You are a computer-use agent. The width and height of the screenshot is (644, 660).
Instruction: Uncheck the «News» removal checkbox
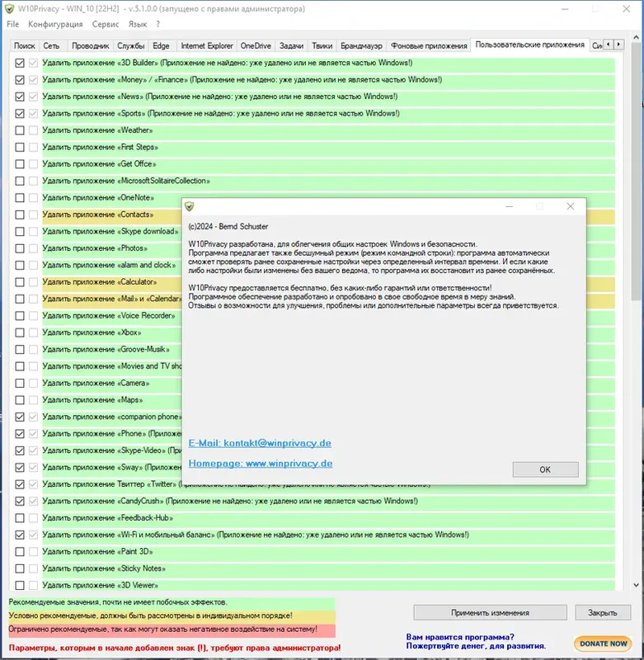(20, 97)
